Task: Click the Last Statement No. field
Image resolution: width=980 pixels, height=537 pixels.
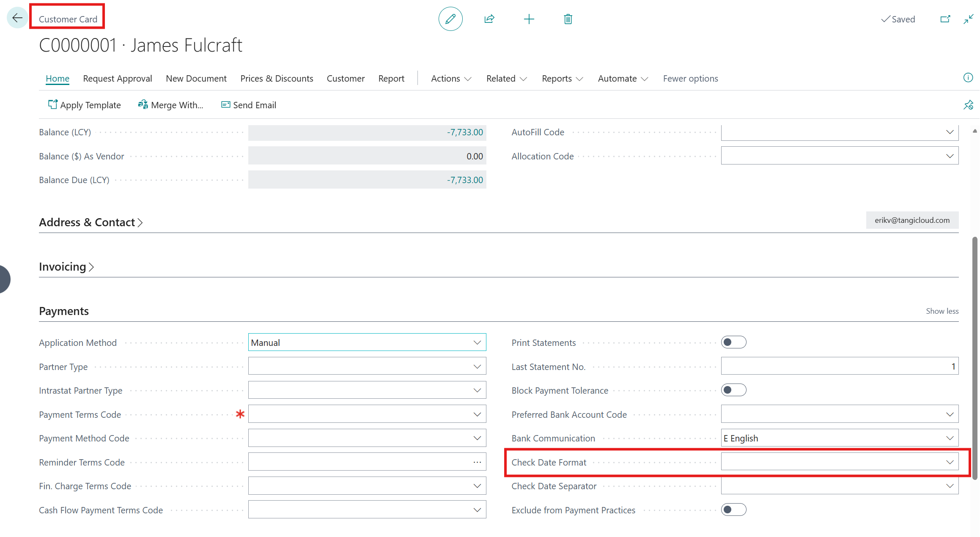Action: pyautogui.click(x=839, y=366)
